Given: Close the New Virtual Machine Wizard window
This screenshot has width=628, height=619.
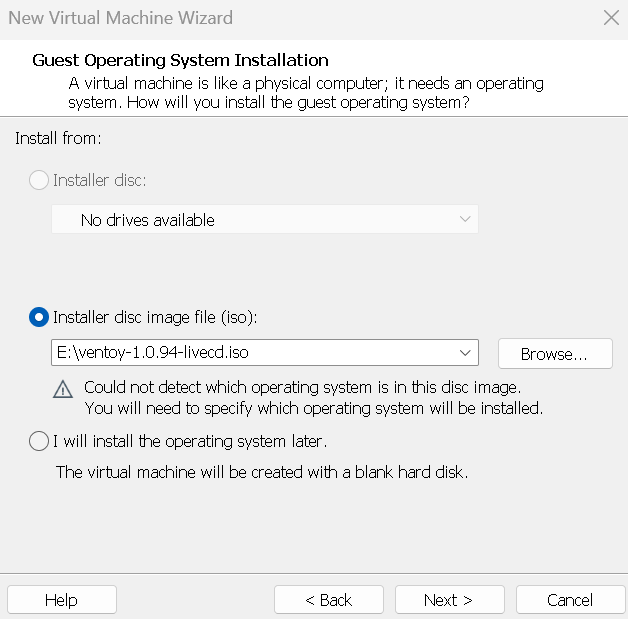Looking at the screenshot, I should click(611, 17).
